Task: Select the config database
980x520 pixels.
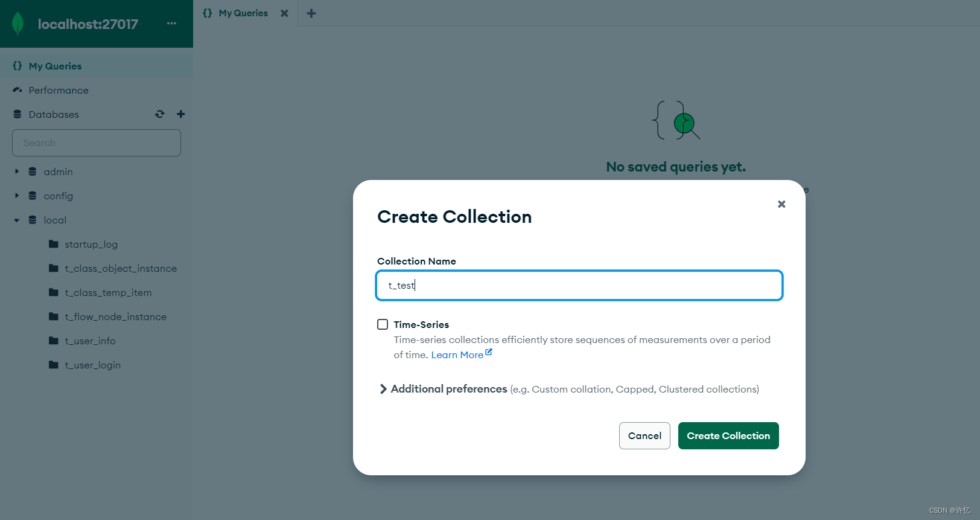Action: pyautogui.click(x=58, y=196)
